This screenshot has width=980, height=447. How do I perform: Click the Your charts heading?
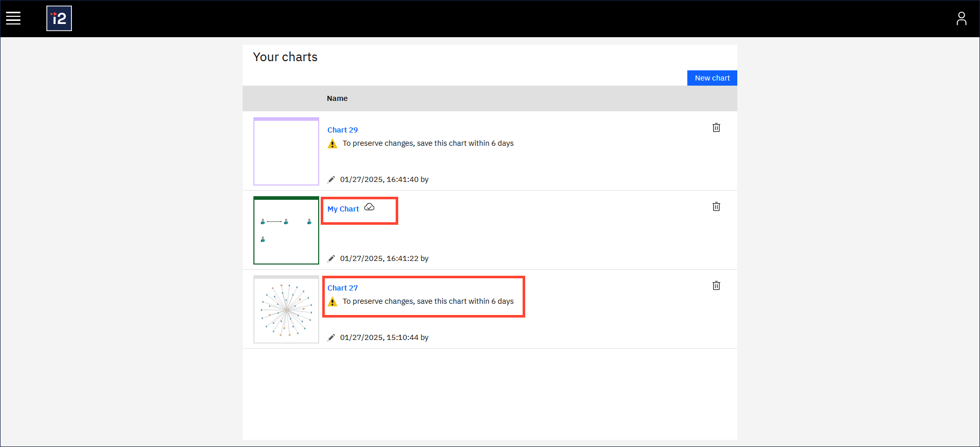(285, 57)
